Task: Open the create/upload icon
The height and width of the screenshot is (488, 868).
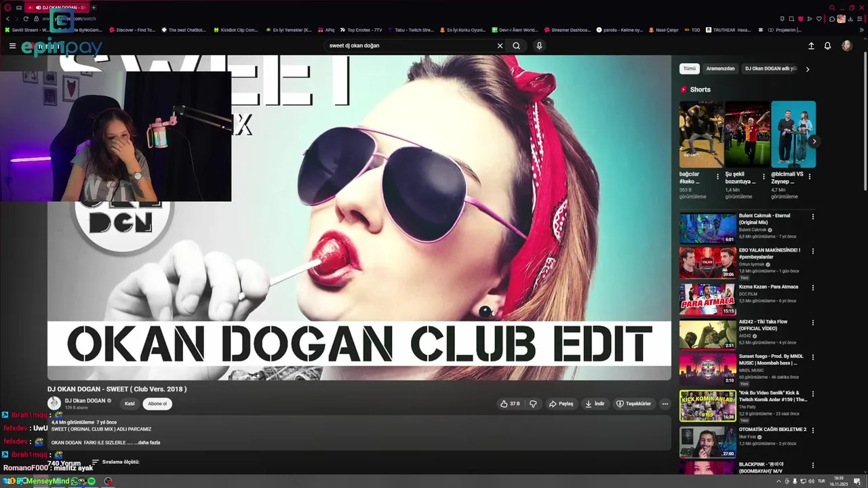Action: (x=811, y=46)
